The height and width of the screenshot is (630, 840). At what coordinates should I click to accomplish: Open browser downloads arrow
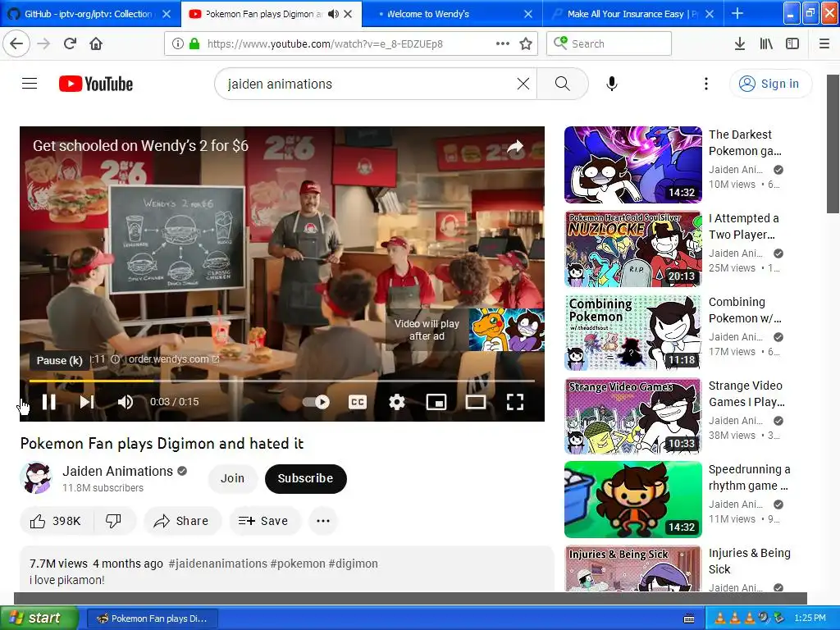click(x=740, y=44)
